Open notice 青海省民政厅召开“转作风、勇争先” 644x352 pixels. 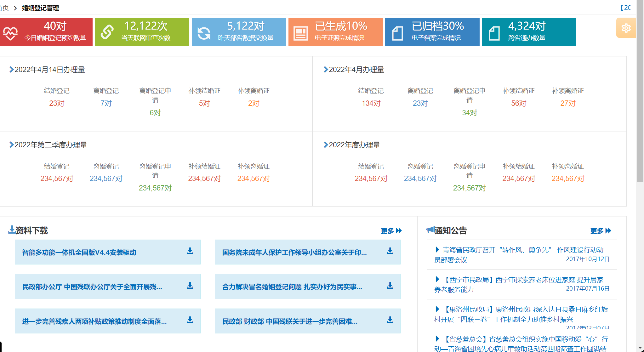tap(522, 255)
